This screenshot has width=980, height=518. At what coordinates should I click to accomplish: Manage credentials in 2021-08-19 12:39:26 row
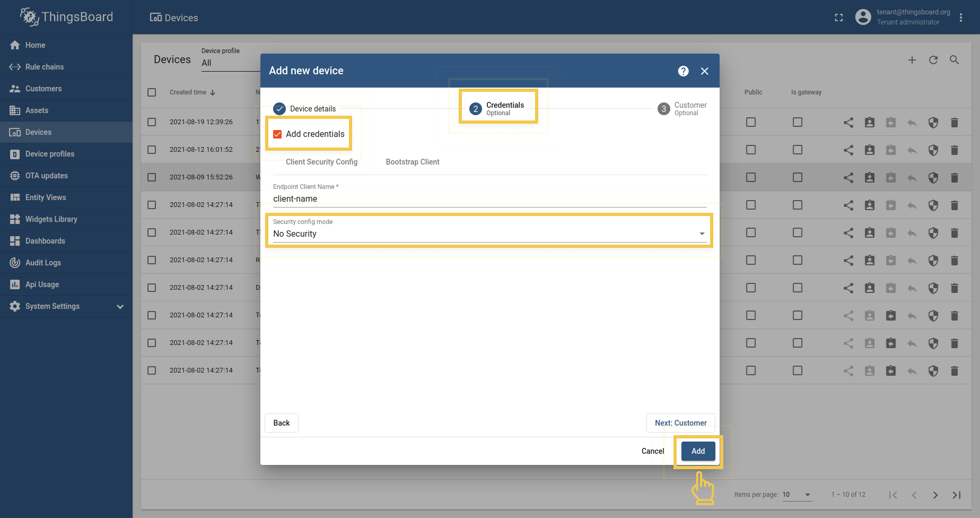pyautogui.click(x=933, y=123)
